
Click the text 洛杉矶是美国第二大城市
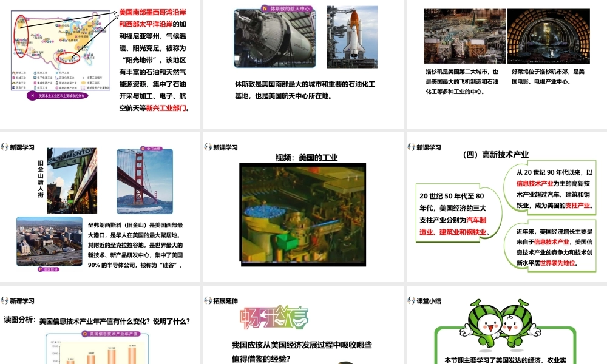point(462,82)
